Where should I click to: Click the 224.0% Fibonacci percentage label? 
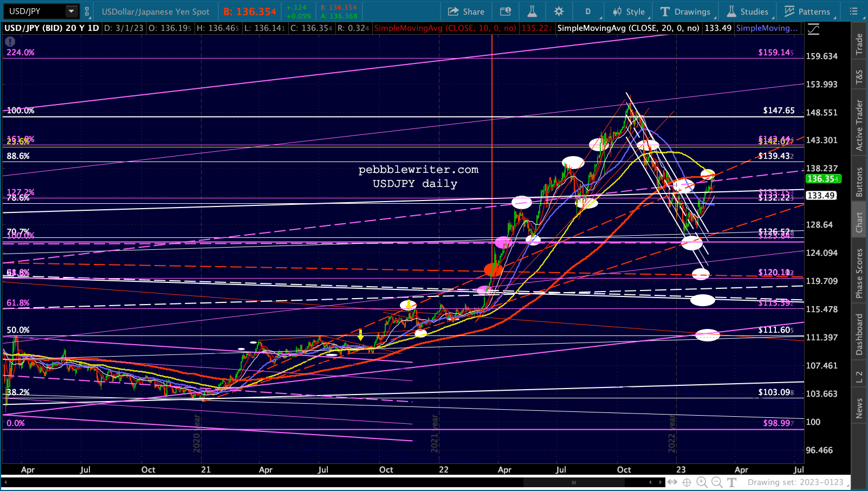21,53
